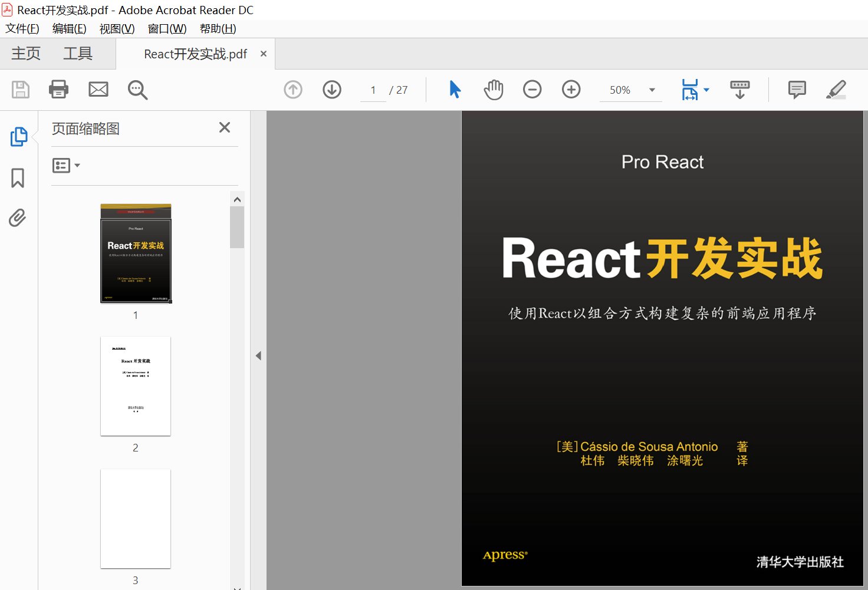This screenshot has width=868, height=590.
Task: Zoom out with the minus icon
Action: [532, 90]
